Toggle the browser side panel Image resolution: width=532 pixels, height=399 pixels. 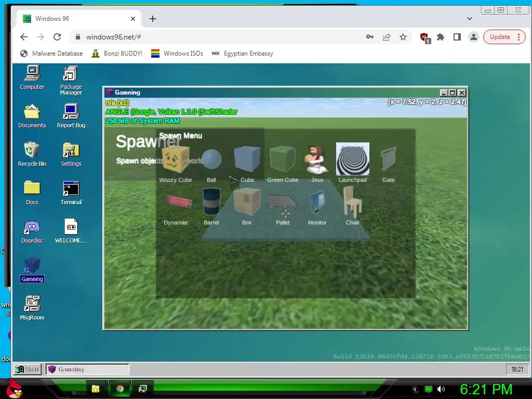(457, 37)
